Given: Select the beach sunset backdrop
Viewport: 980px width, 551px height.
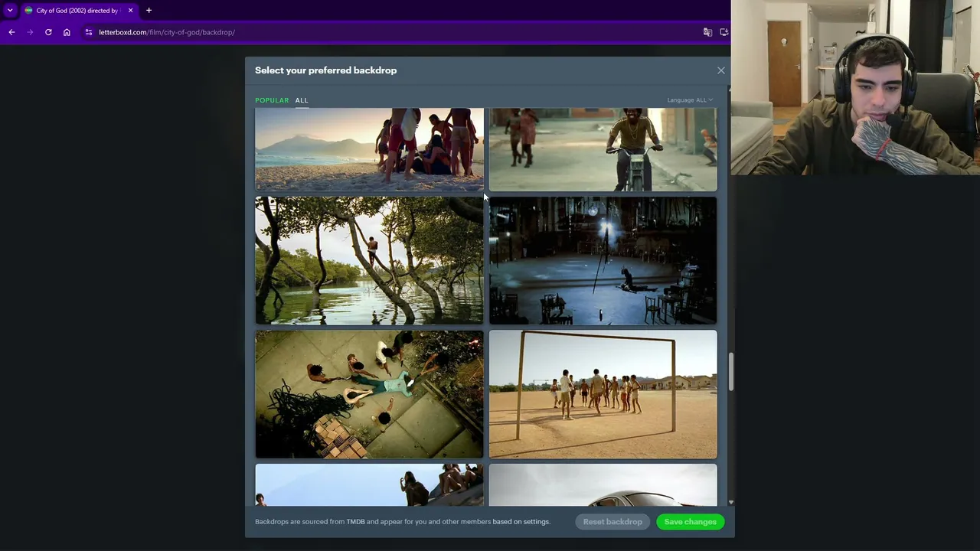Looking at the screenshot, I should pyautogui.click(x=369, y=149).
